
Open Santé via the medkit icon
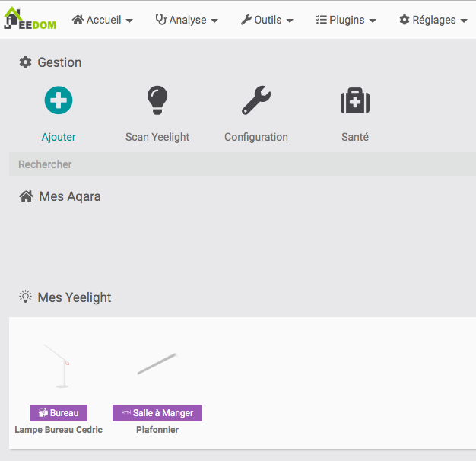[x=355, y=100]
